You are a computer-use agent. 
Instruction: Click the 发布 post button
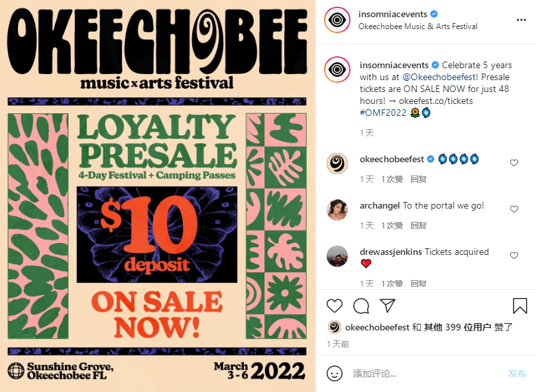517,373
